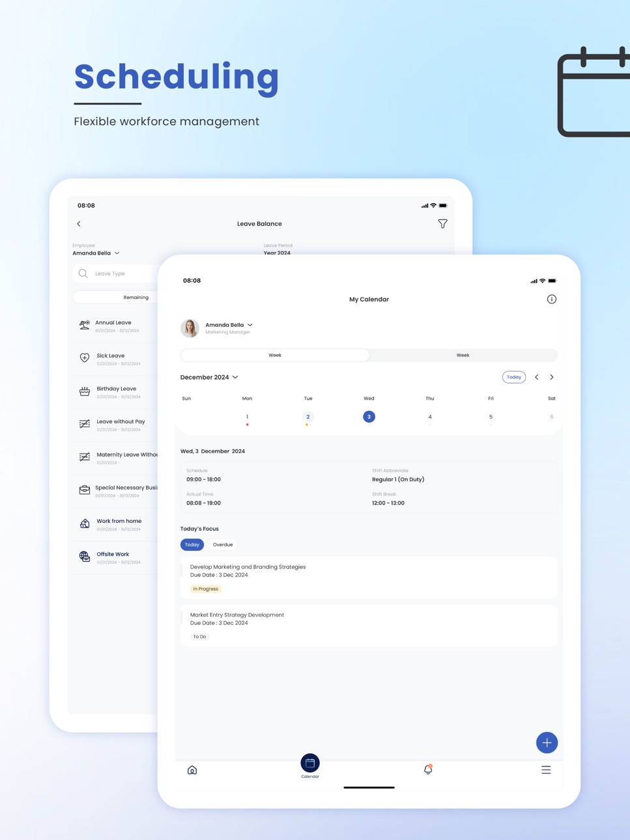The width and height of the screenshot is (630, 840).
Task: Select Tuesday 2 in the calendar
Action: (x=308, y=417)
